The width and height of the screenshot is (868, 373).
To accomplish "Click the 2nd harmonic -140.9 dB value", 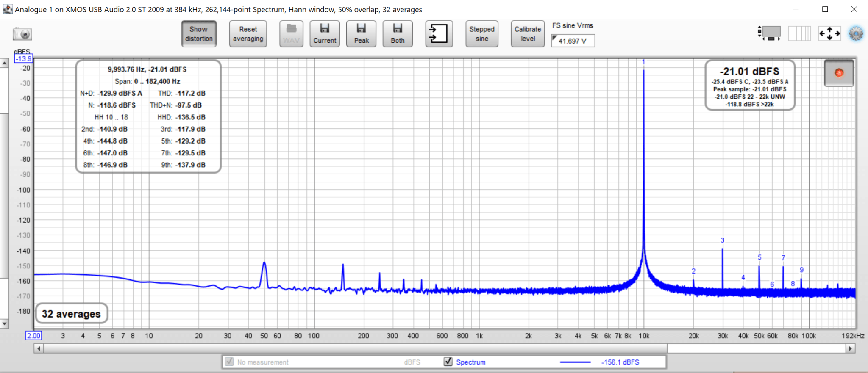I will (x=112, y=129).
